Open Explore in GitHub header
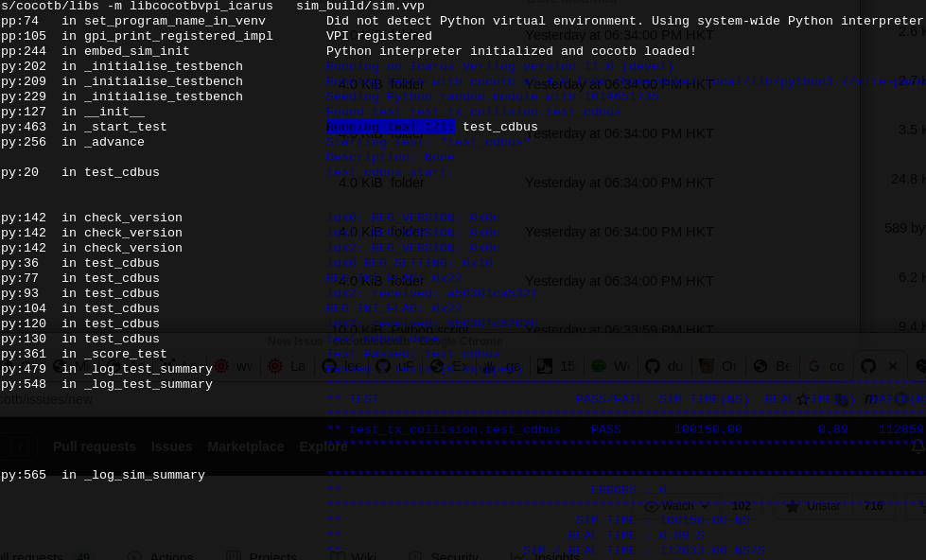Image resolution: width=926 pixels, height=560 pixels. pyautogui.click(x=323, y=446)
